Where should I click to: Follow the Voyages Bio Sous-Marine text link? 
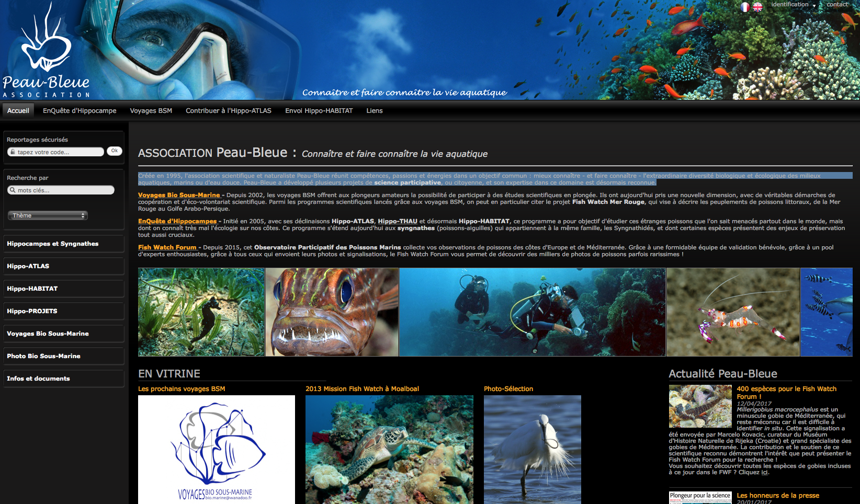tap(179, 195)
